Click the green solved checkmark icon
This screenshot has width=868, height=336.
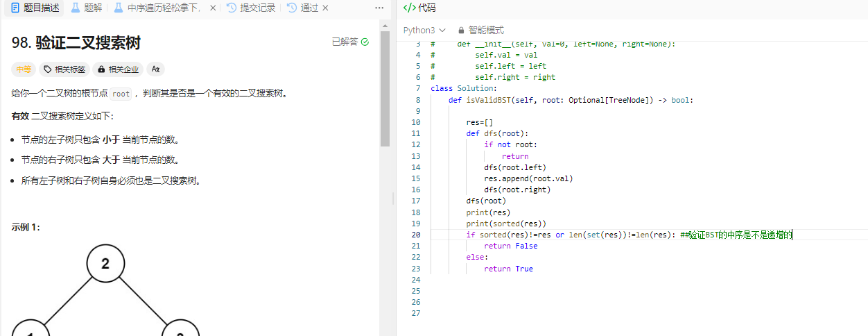(365, 42)
